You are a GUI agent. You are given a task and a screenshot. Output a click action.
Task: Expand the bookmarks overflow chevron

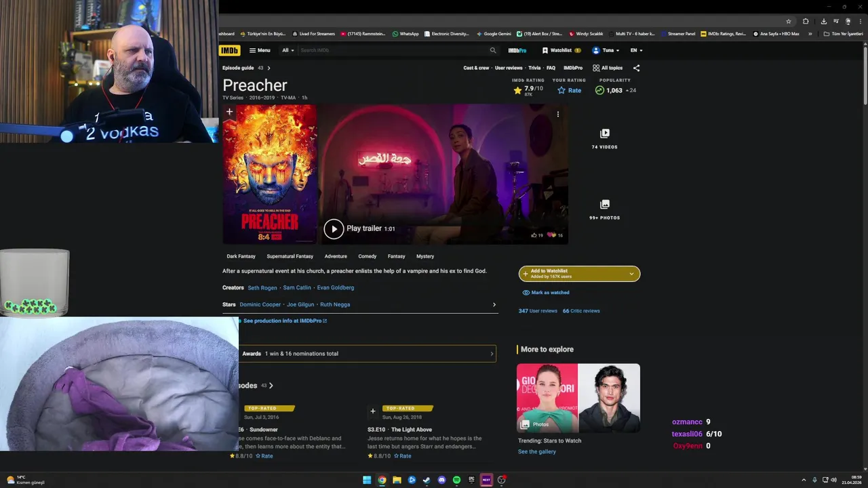point(810,33)
